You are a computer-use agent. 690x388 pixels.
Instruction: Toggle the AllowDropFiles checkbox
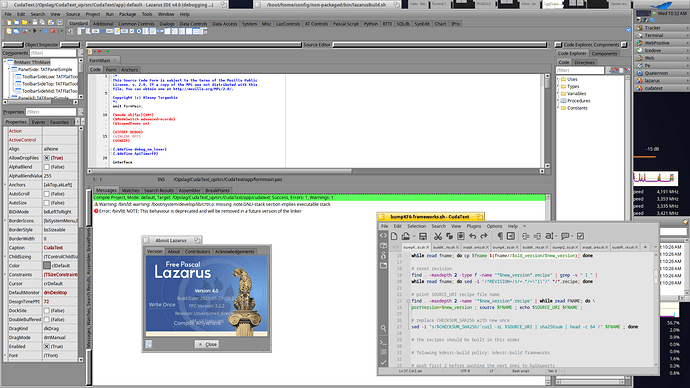tap(47, 158)
